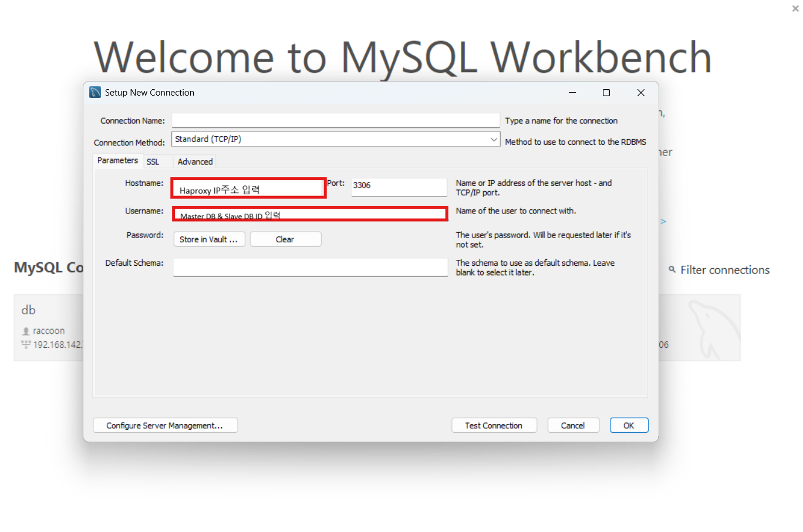Open Configure Server Management
Screen dimensions: 803x532
tap(165, 425)
